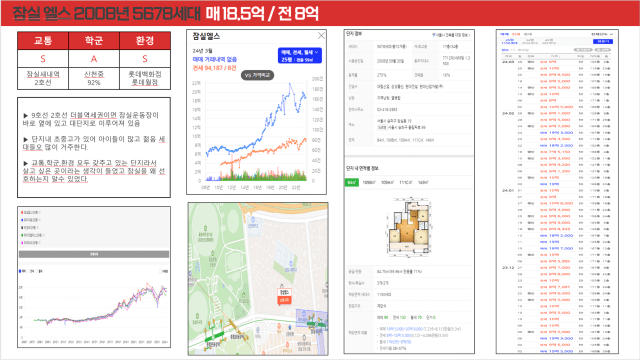
Task: Select the 149㎡ area tab
Action: tap(423, 182)
